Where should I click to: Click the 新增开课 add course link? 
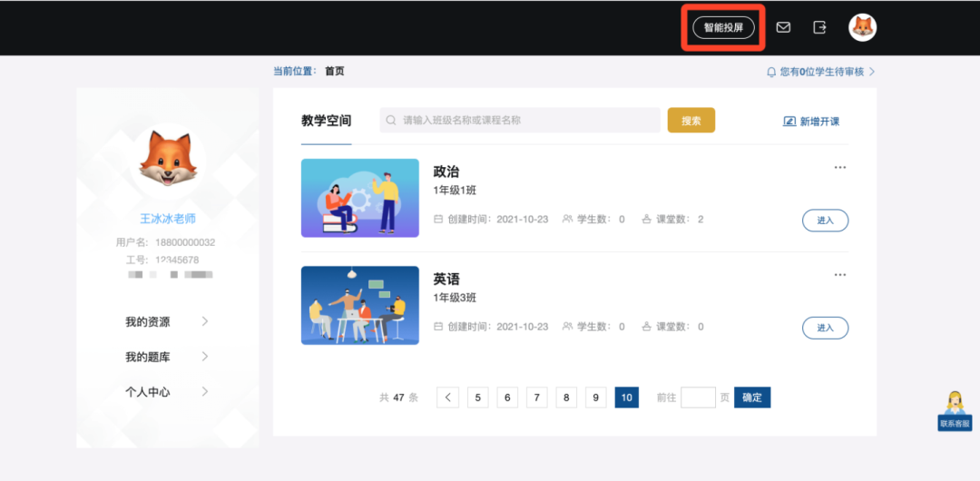click(811, 122)
